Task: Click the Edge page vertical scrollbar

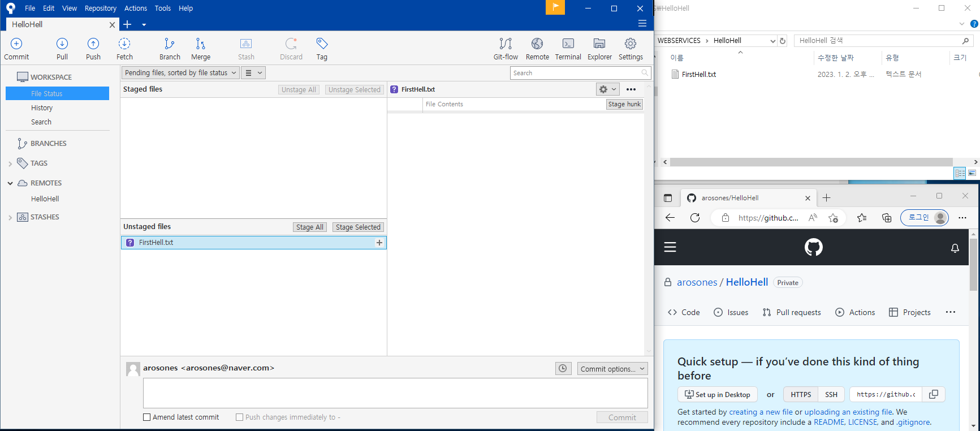Action: coord(973,264)
